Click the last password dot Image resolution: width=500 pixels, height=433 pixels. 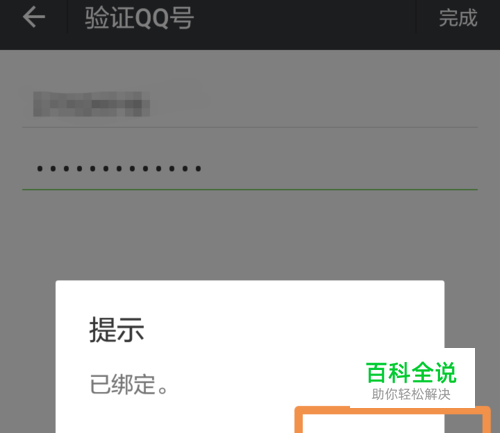pos(198,169)
